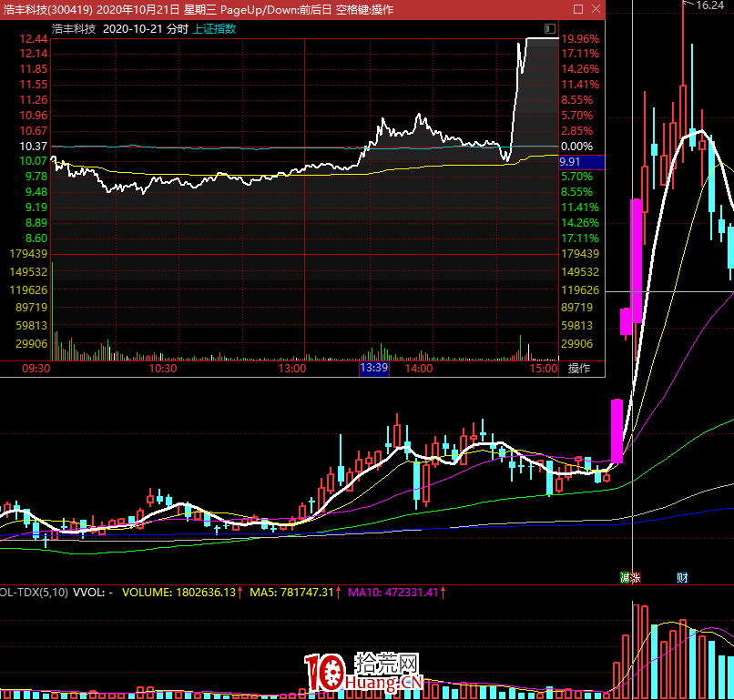This screenshot has height=700, width=734.
Task: Click the 涨 event marker icon
Action: (636, 578)
